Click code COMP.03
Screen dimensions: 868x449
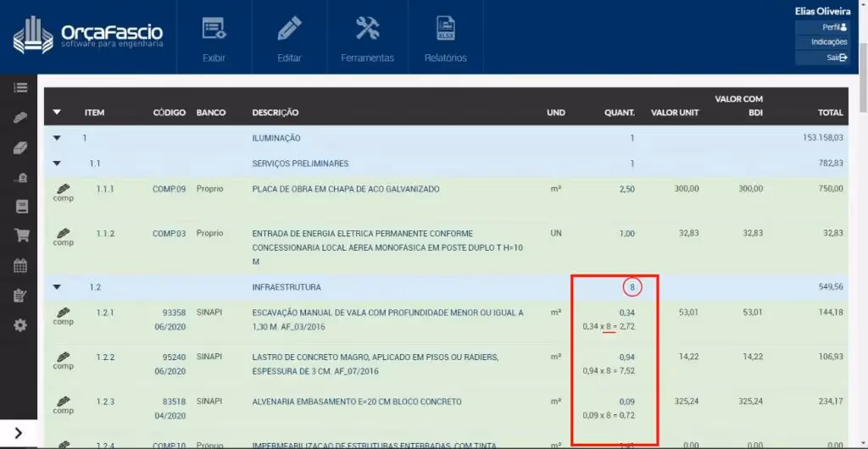pos(170,233)
